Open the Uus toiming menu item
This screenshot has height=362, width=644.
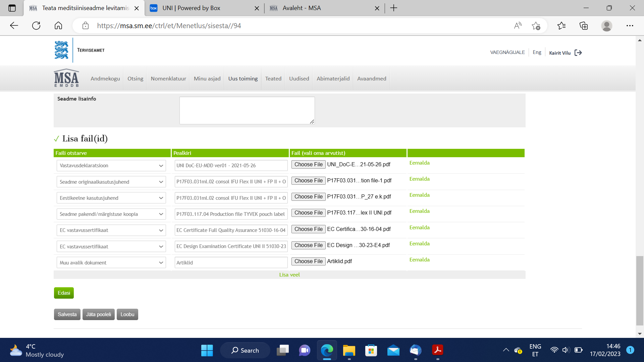[x=243, y=78]
